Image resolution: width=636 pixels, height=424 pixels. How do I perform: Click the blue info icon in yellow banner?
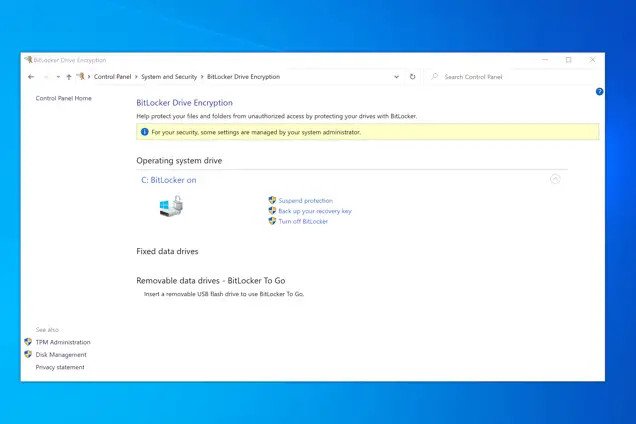144,132
